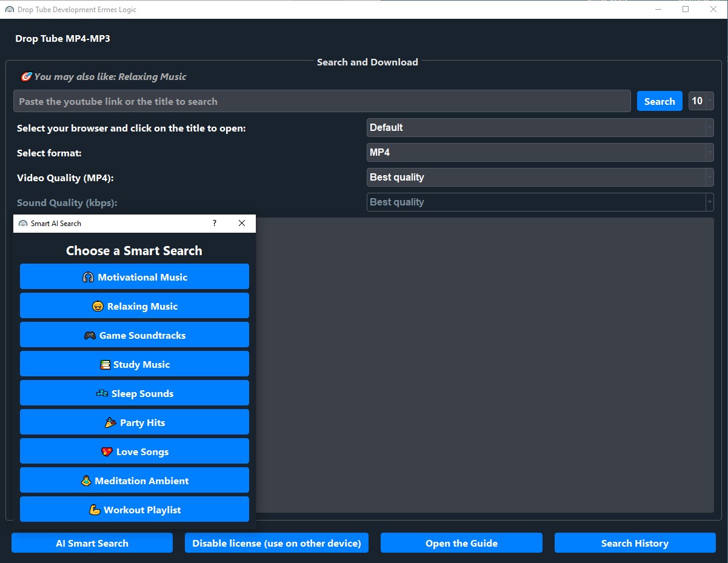Choose the Relaxing Music smart search option
The width and height of the screenshot is (728, 563).
[x=135, y=307]
